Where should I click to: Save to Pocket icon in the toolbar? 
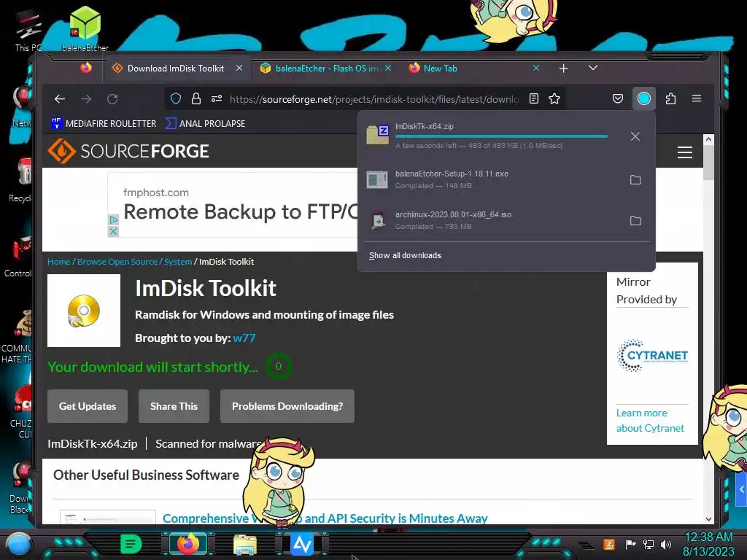coord(617,98)
